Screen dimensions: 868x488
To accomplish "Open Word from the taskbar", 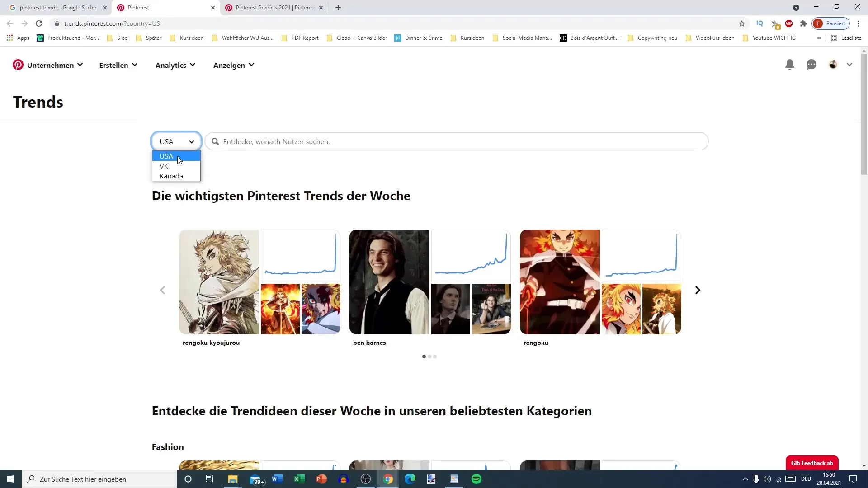I will (x=277, y=479).
